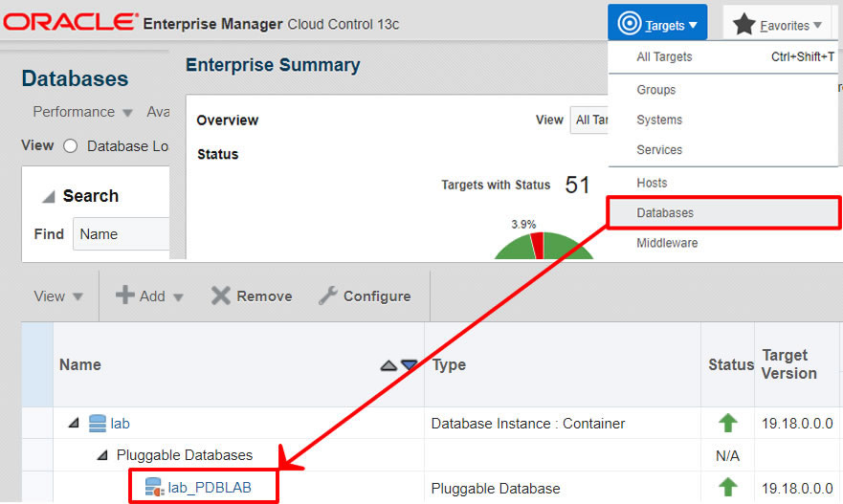Open the View dropdown in table toolbar

pyautogui.click(x=58, y=296)
